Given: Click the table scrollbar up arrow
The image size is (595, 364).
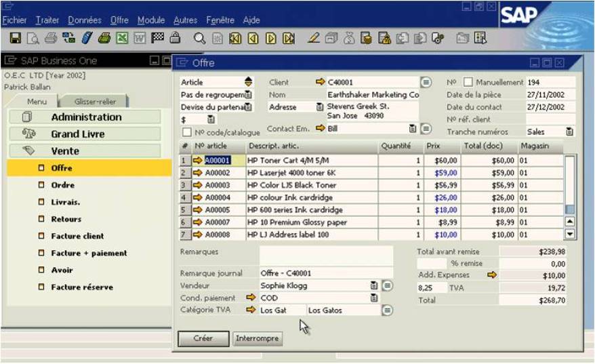Looking at the screenshot, I should click(569, 221).
